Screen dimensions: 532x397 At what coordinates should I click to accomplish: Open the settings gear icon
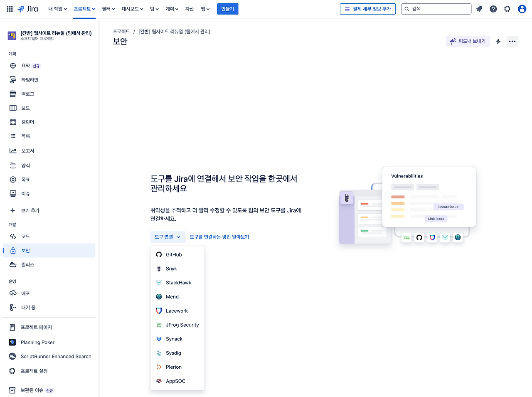507,9
